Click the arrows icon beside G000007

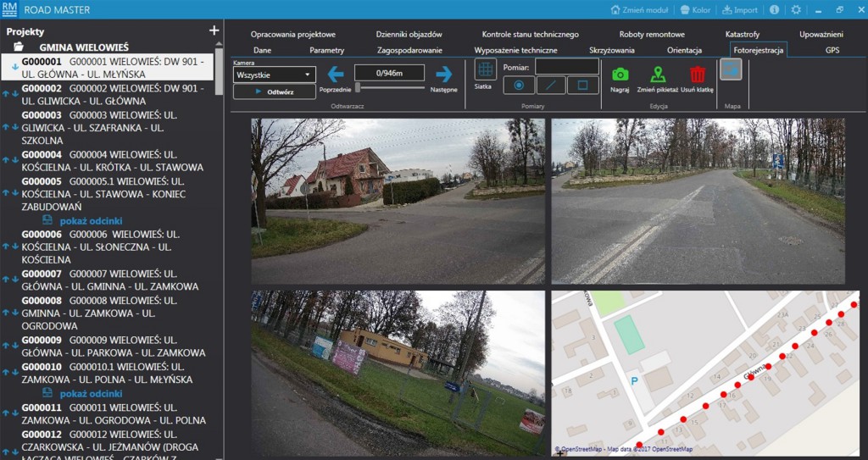click(10, 280)
